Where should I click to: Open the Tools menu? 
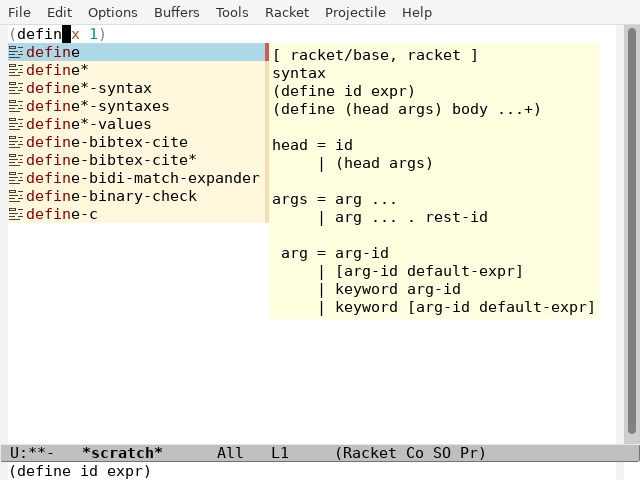point(232,12)
